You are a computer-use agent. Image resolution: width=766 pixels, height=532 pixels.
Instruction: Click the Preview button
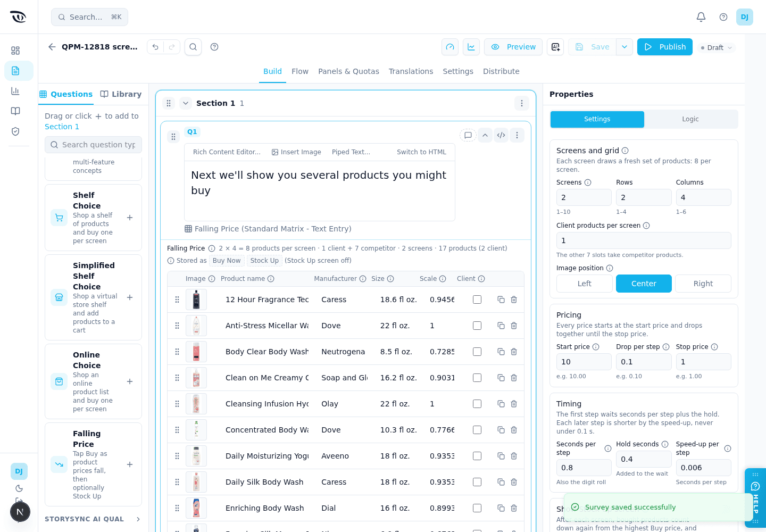tap(513, 47)
